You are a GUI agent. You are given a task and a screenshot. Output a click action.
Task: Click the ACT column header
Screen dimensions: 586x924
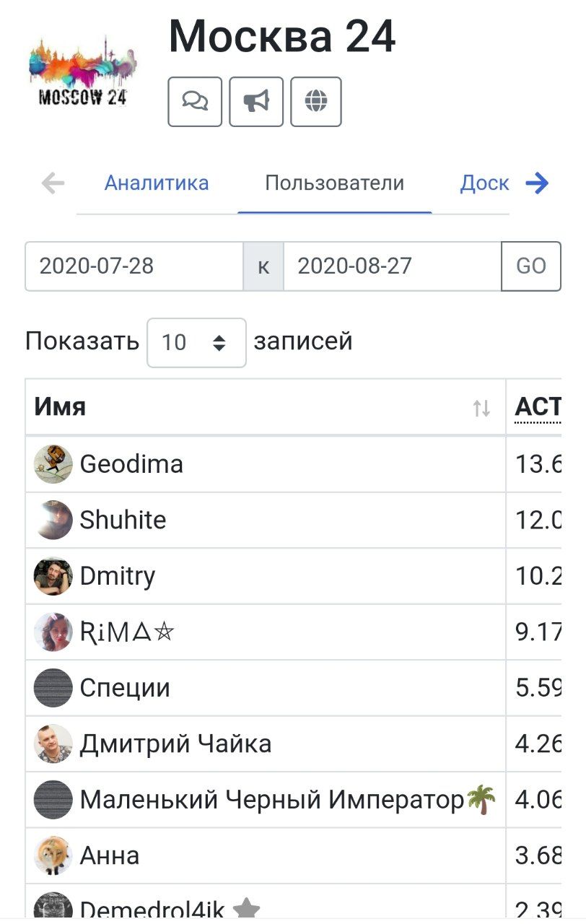[x=538, y=407]
